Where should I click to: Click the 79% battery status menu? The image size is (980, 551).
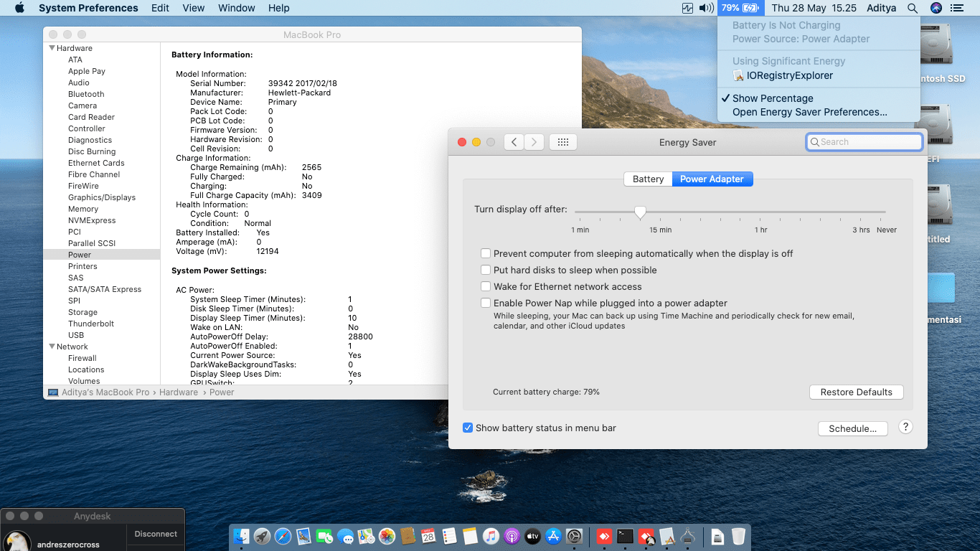pos(740,8)
